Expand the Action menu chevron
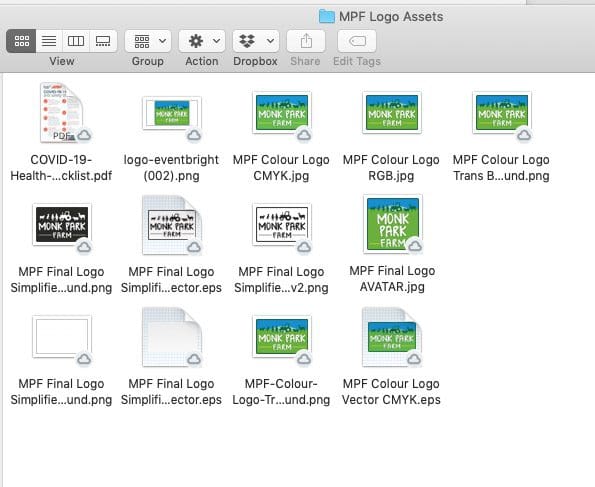This screenshot has height=487, width=595. tap(217, 41)
